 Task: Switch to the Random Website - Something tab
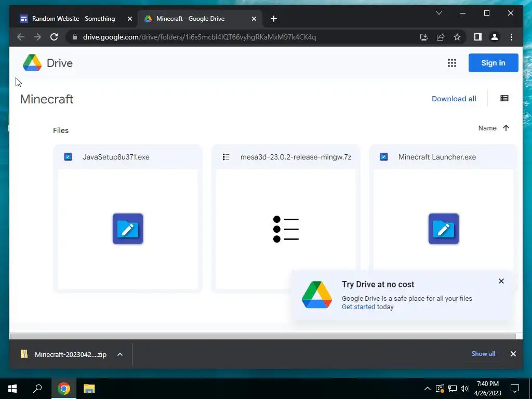point(74,19)
